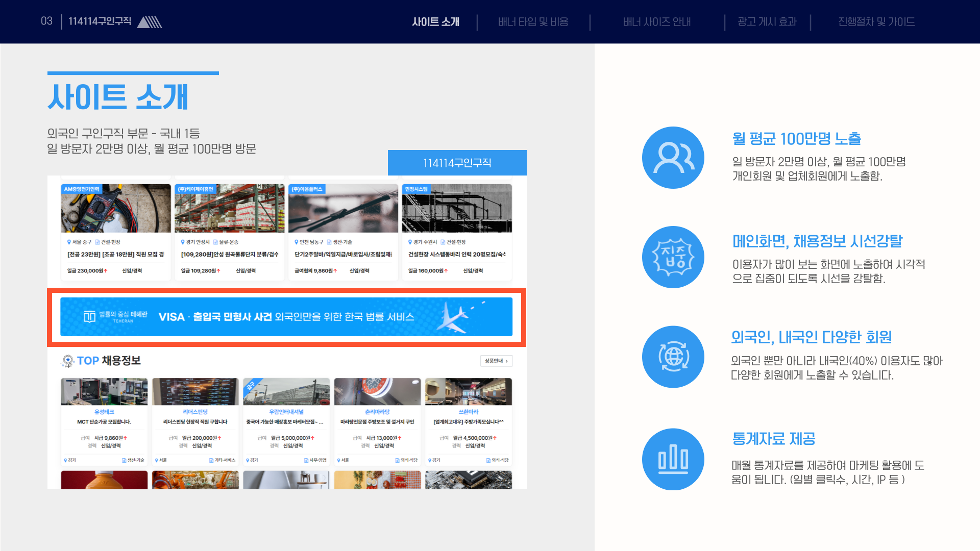This screenshot has width=980, height=551.
Task: Click '[전공 23만원] [조공 18만원]' job title
Action: pyautogui.click(x=116, y=254)
